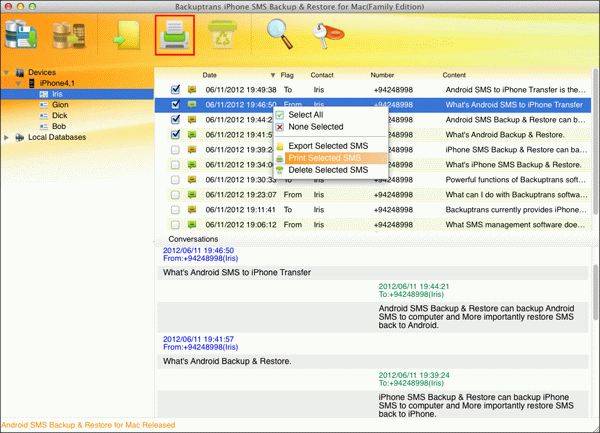Uncheck the 19:49:38 message checkbox
600x433 pixels.
tap(175, 90)
